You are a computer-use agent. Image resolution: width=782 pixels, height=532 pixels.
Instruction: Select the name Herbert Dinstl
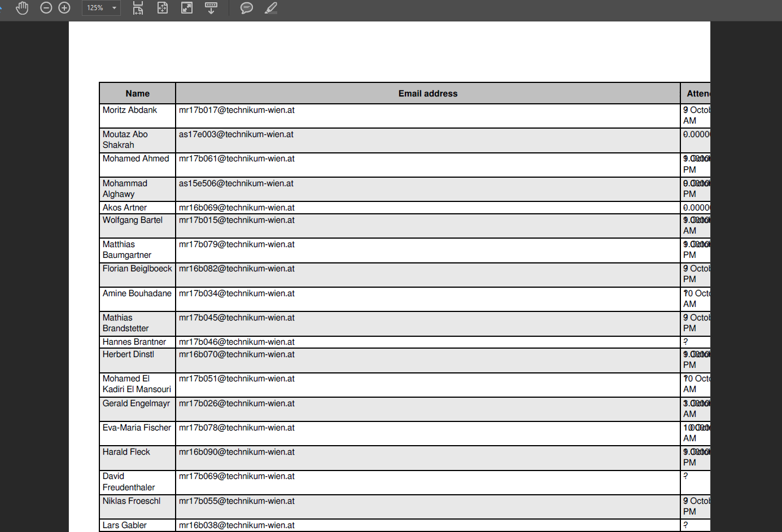tap(128, 354)
